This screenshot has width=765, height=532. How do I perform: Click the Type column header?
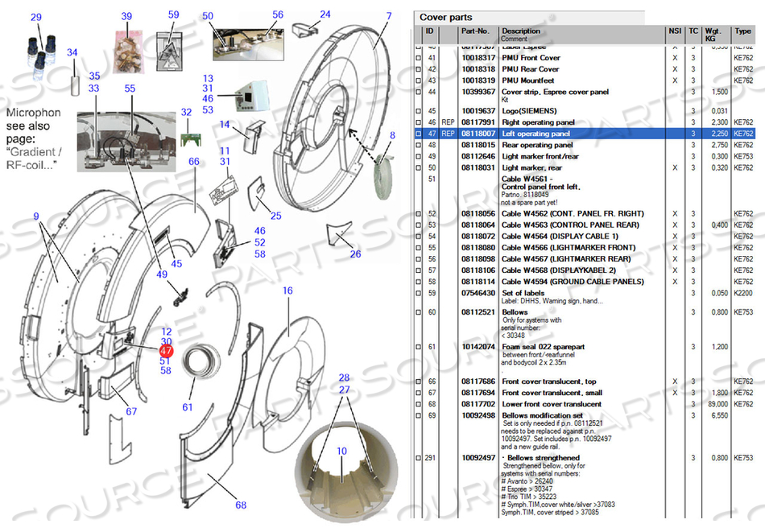(x=742, y=31)
